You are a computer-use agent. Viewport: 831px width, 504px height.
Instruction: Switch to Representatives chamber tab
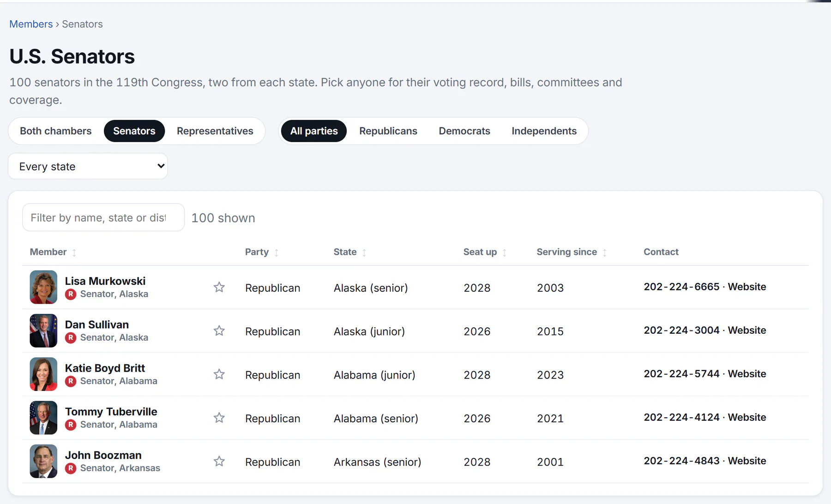(215, 131)
